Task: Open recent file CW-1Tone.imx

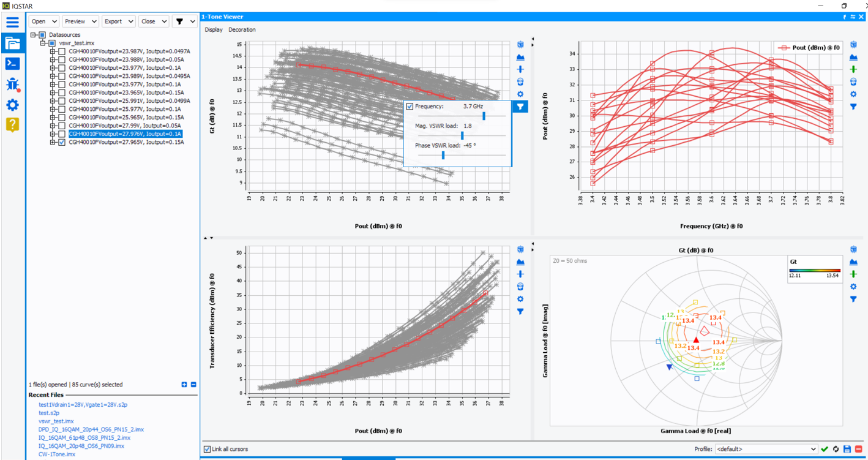Action: click(x=57, y=454)
